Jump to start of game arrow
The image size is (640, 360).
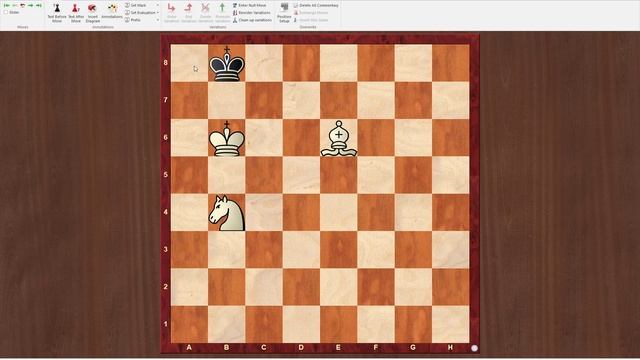coord(7,5)
